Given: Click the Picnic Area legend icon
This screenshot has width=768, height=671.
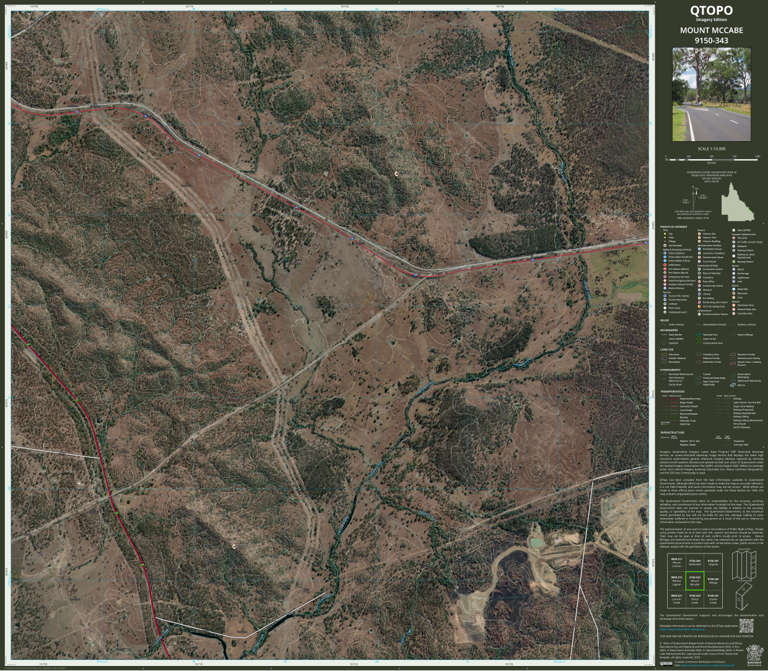Looking at the screenshot, I should click(665, 308).
